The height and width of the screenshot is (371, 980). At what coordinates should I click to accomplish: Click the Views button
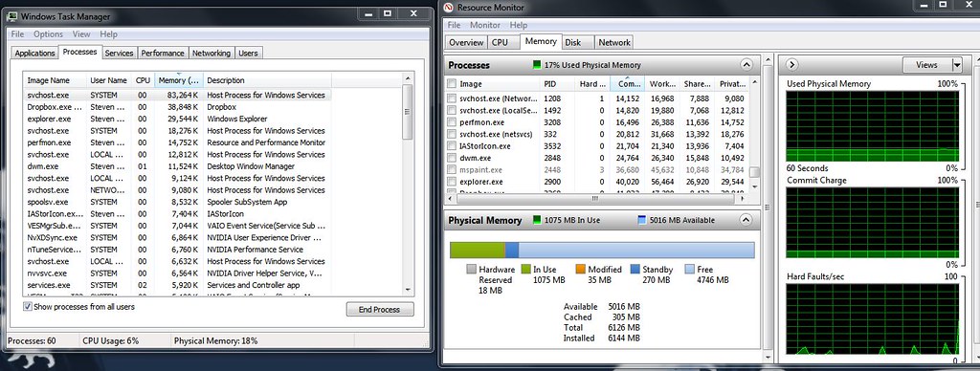pyautogui.click(x=926, y=65)
